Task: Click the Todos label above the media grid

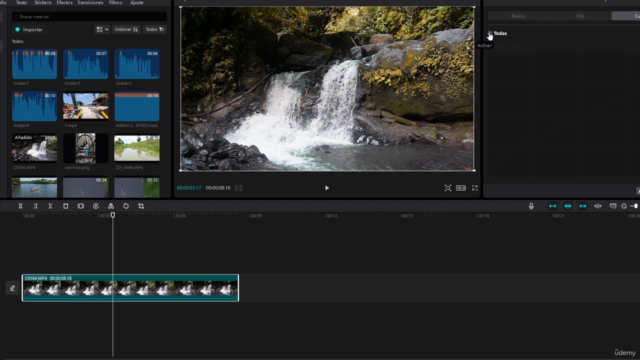Action: pyautogui.click(x=18, y=41)
